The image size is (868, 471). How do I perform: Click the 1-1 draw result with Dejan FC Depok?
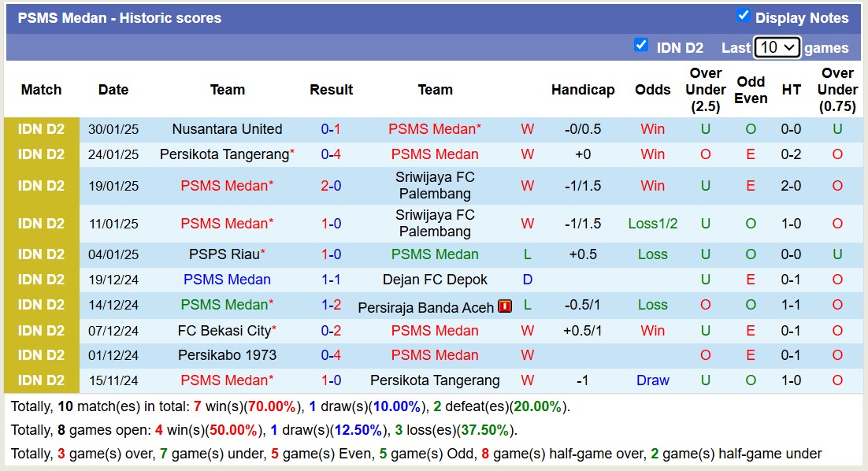click(x=331, y=280)
